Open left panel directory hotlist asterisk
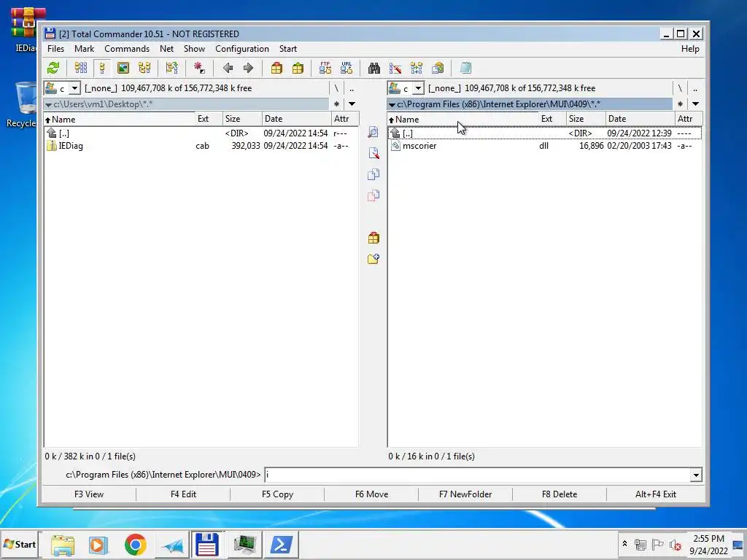Image resolution: width=747 pixels, height=560 pixels. tap(336, 104)
